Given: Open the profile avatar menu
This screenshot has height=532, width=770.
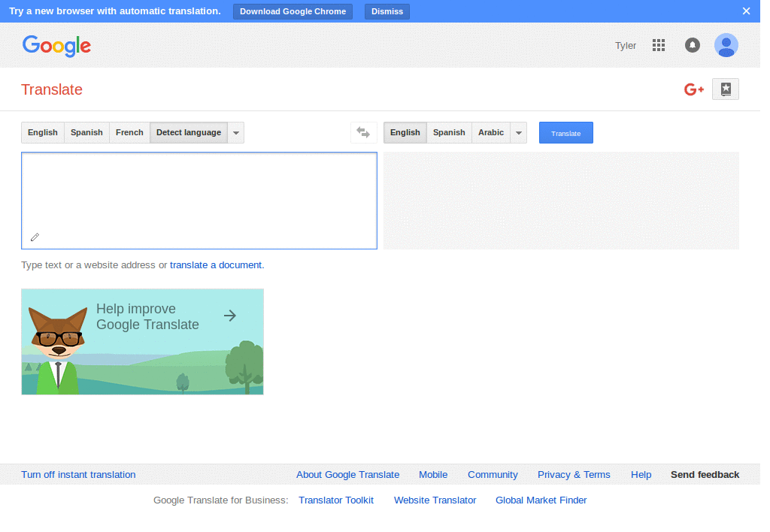Looking at the screenshot, I should click(x=726, y=45).
